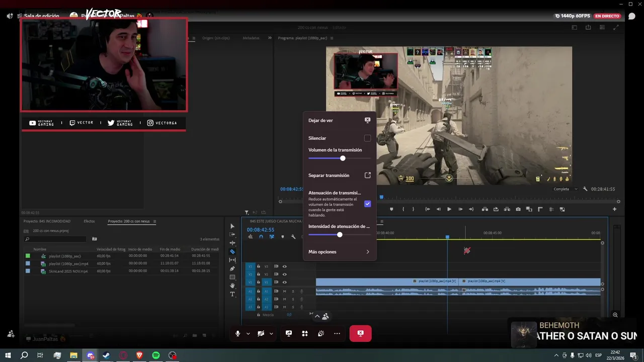Select the Ripple Edit tool in Premiere

(x=232, y=243)
